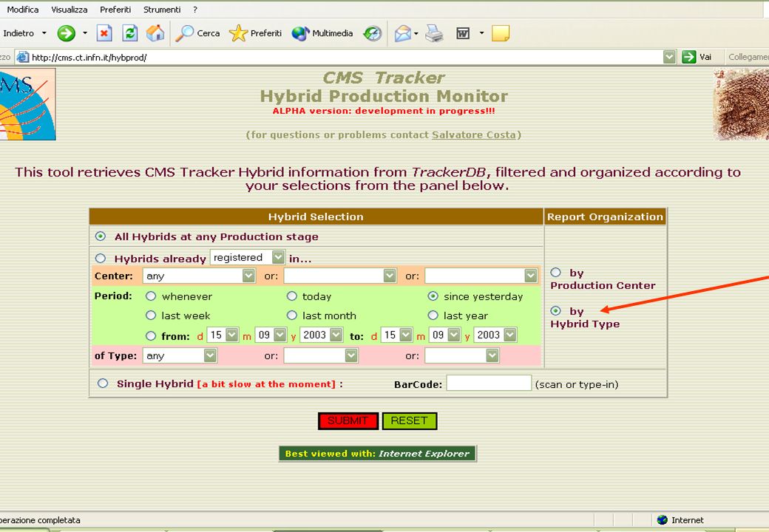
Task: Click the brown detector image at top right
Action: [741, 104]
